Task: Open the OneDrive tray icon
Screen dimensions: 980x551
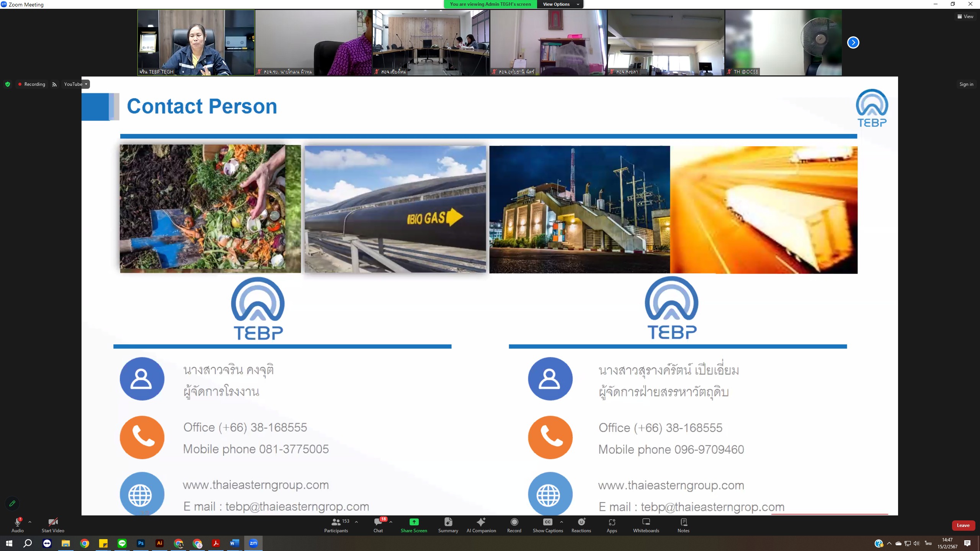Action: [898, 543]
